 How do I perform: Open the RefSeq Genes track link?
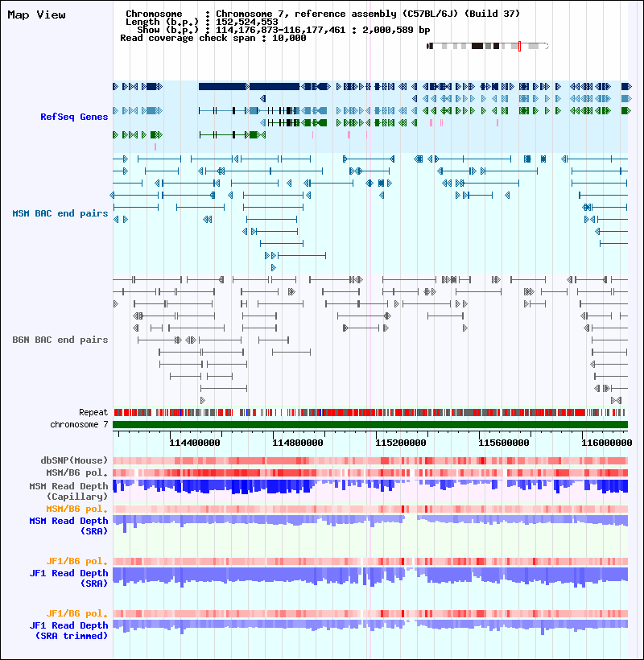pyautogui.click(x=74, y=117)
